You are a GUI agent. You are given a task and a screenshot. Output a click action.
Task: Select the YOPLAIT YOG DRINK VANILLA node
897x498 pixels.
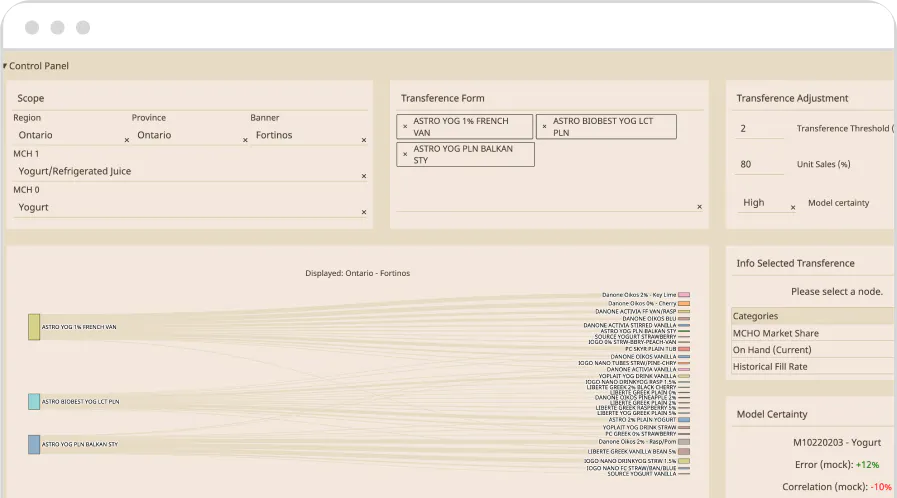pos(684,376)
